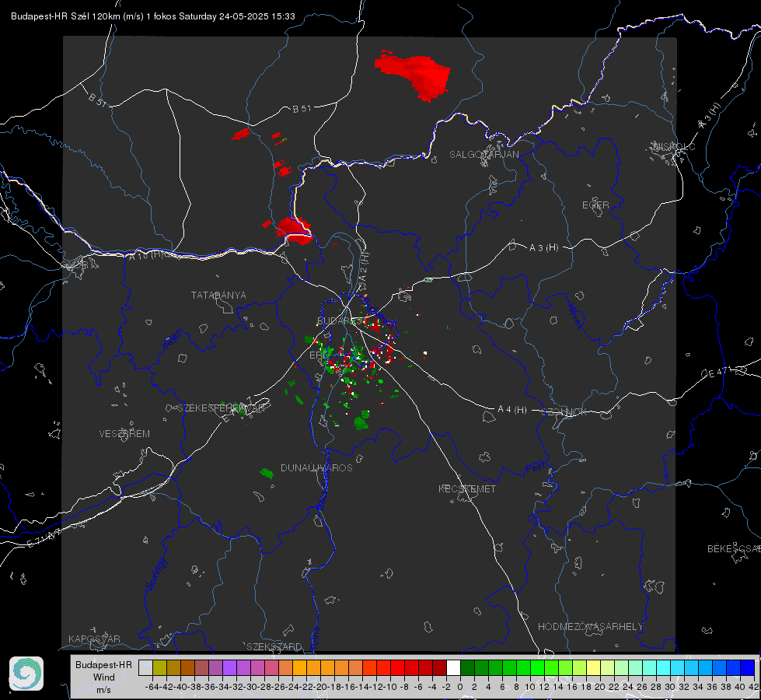The height and width of the screenshot is (700, 761).
Task: Click the A 4 (H) road label
Action: pos(512,410)
